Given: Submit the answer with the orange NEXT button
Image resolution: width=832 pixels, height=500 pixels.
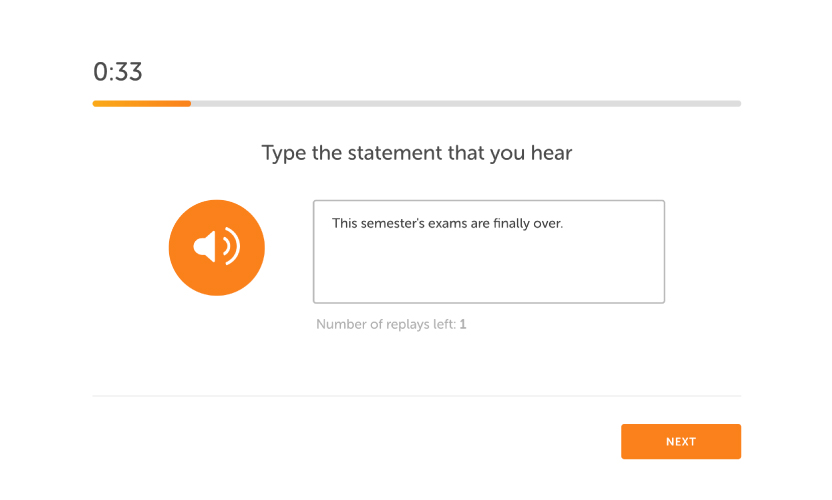Looking at the screenshot, I should click(681, 442).
